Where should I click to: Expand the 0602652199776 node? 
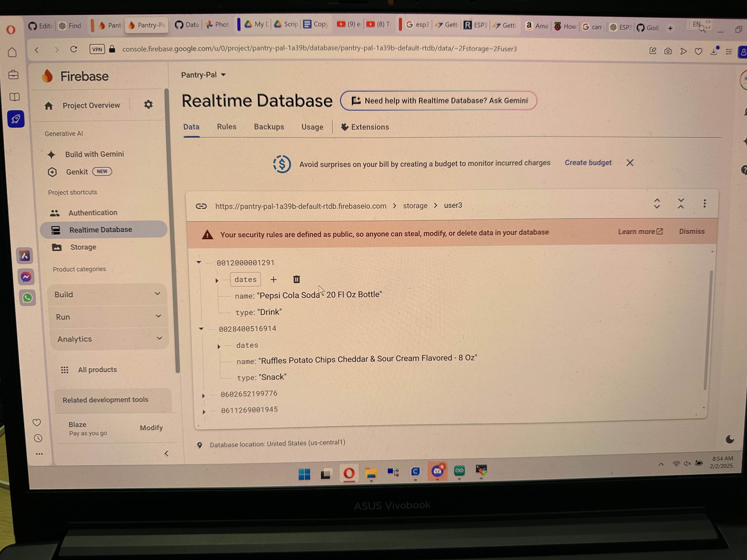tap(204, 395)
